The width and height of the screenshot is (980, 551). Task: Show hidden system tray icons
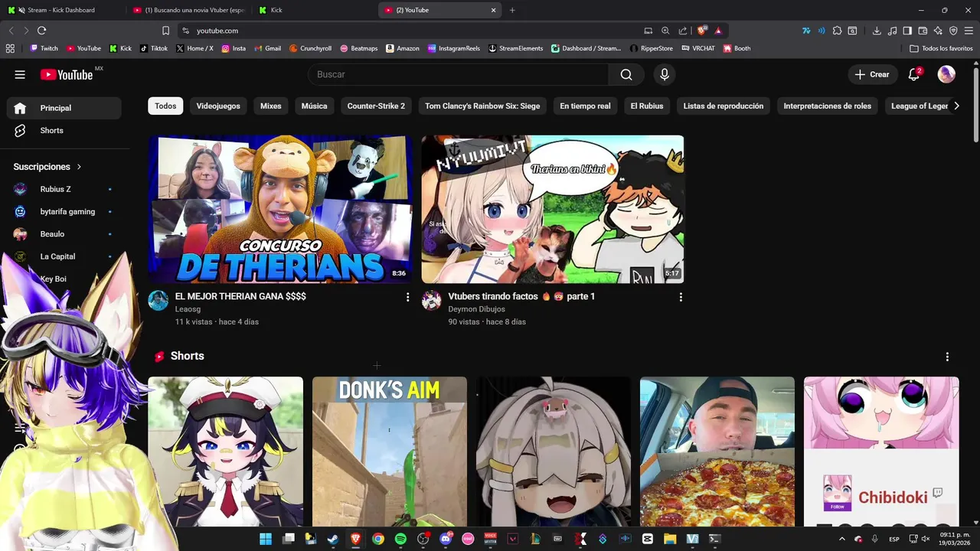842,539
